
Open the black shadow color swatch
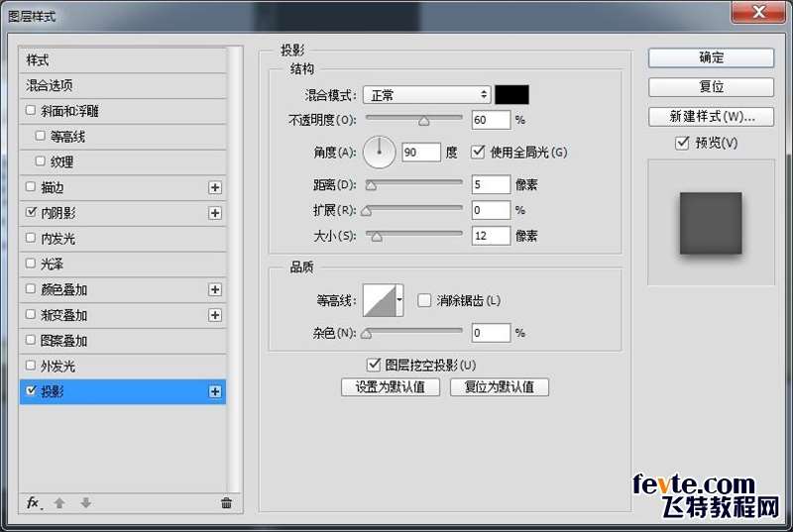click(511, 94)
